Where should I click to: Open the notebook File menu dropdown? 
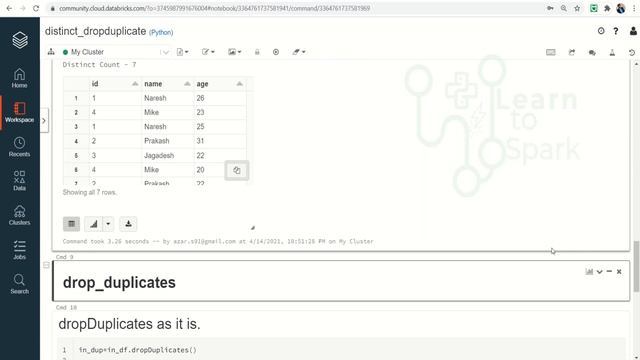[182, 52]
